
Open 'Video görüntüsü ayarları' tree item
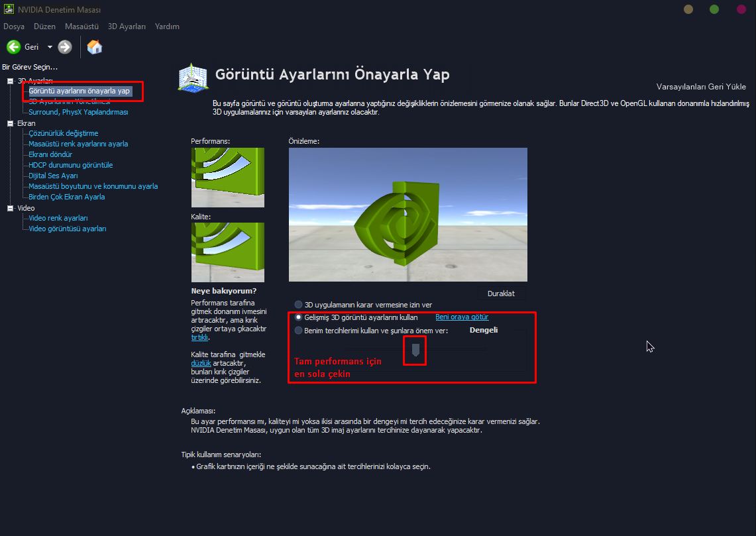[x=68, y=229]
